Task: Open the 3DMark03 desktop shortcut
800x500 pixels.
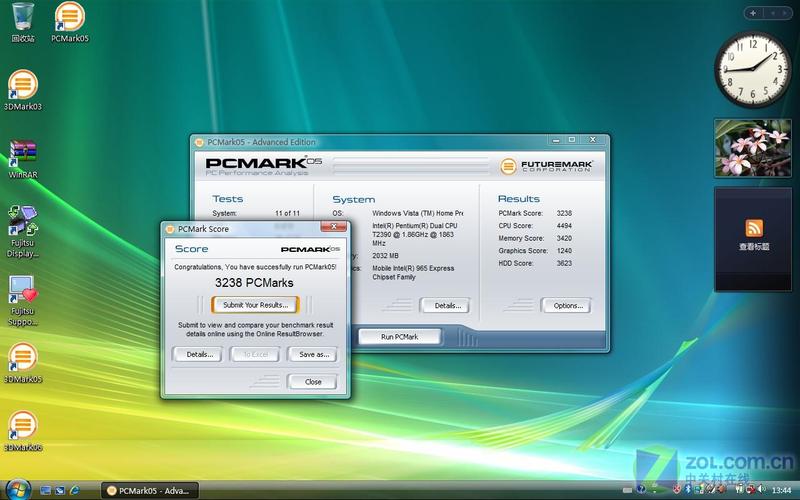Action: click(22, 90)
